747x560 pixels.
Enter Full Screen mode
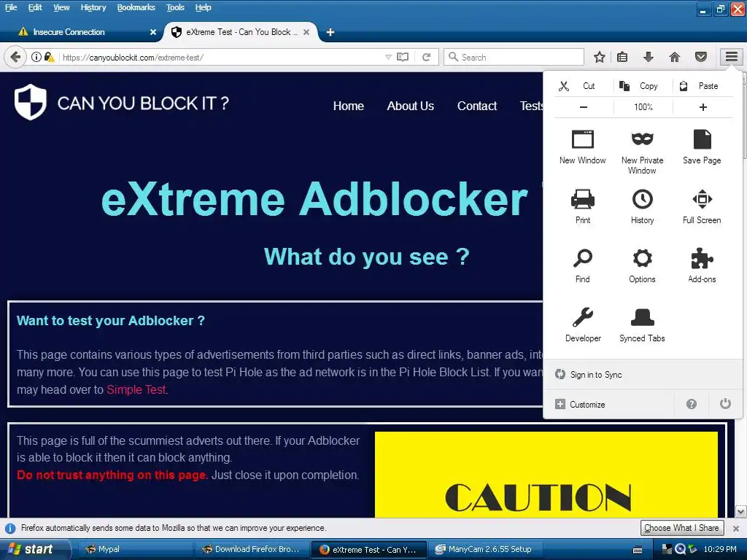702,206
